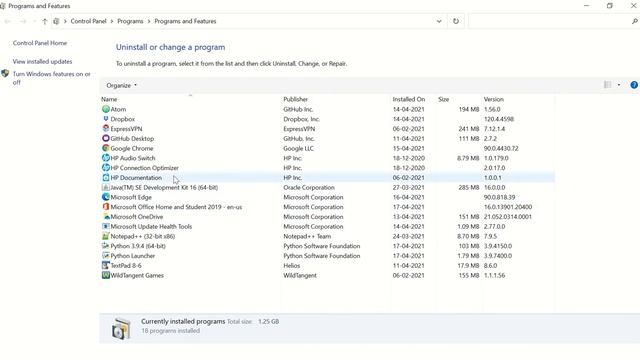Click the Oracle Corporation publisher cell
This screenshot has height=360, width=640.
click(x=309, y=188)
